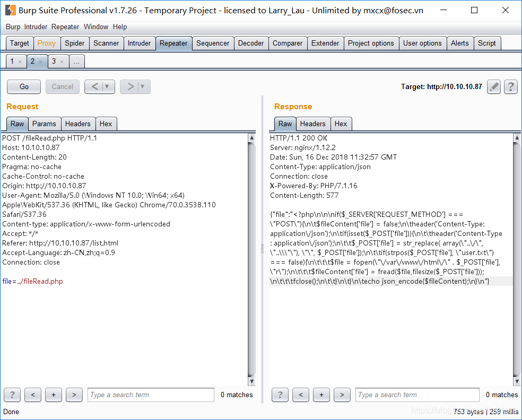This screenshot has height=420, width=522.
Task: Open the Project options tab
Action: tap(371, 43)
